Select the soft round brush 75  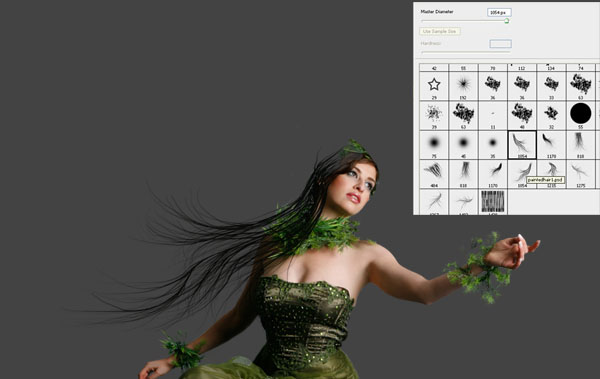point(434,145)
